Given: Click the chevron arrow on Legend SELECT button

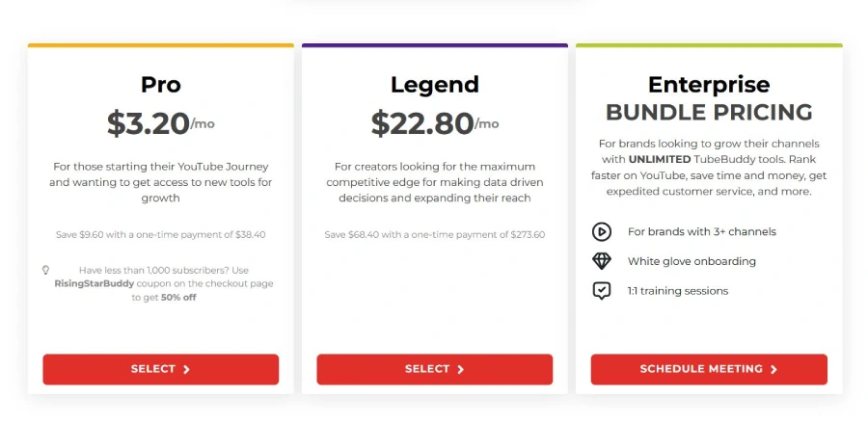Looking at the screenshot, I should (460, 369).
